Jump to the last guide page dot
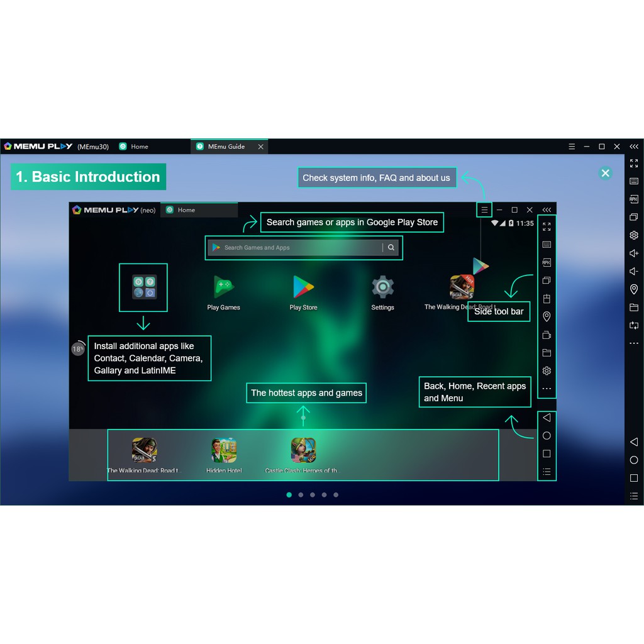 pos(336,495)
